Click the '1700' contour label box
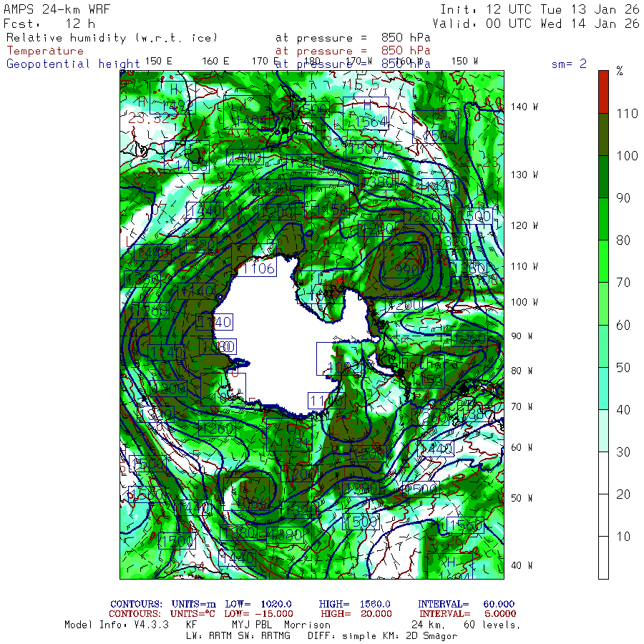The height and width of the screenshot is (644, 644). (177, 541)
